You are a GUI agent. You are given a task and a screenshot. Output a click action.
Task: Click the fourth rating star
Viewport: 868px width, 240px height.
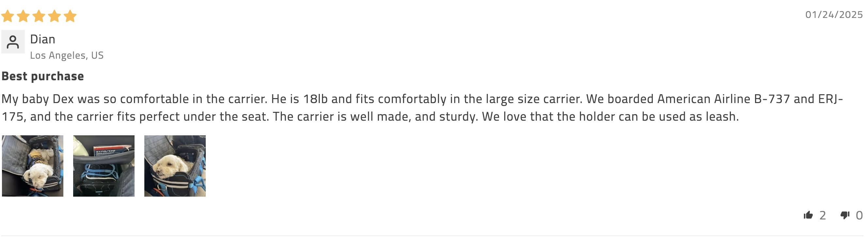point(54,16)
